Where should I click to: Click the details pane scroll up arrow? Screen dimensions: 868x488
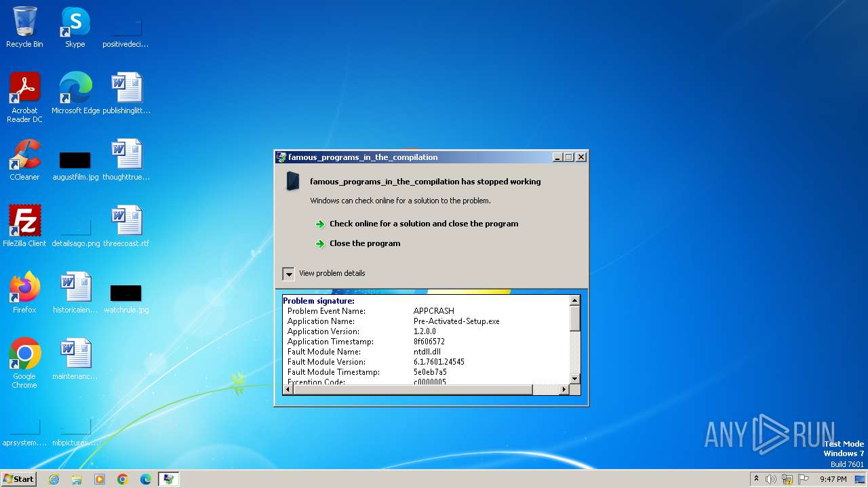click(574, 300)
